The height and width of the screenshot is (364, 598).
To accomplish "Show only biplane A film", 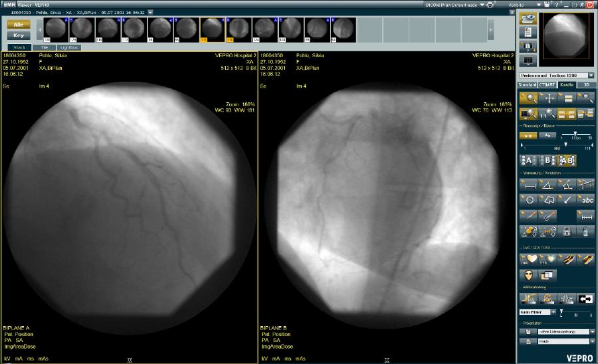I will [529, 161].
